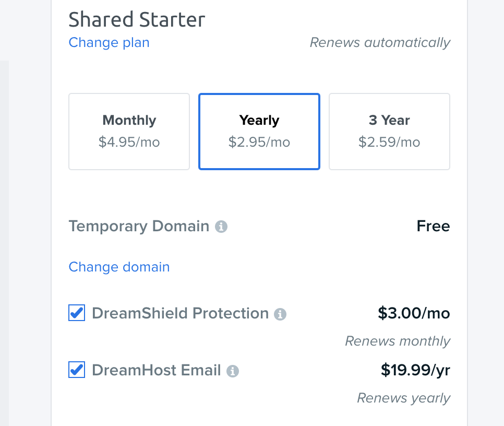Switch billing to Monthly at $4.95/mo

pos(129,131)
